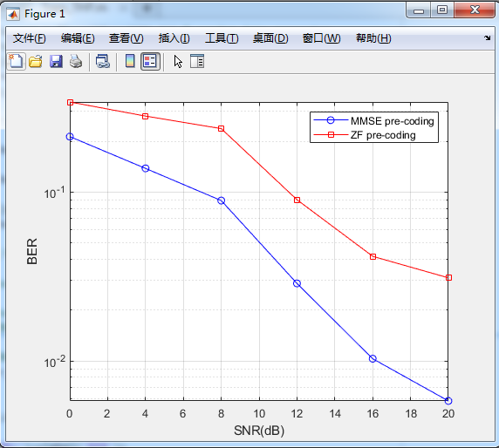Expand the 工具(T) menu

coord(222,38)
